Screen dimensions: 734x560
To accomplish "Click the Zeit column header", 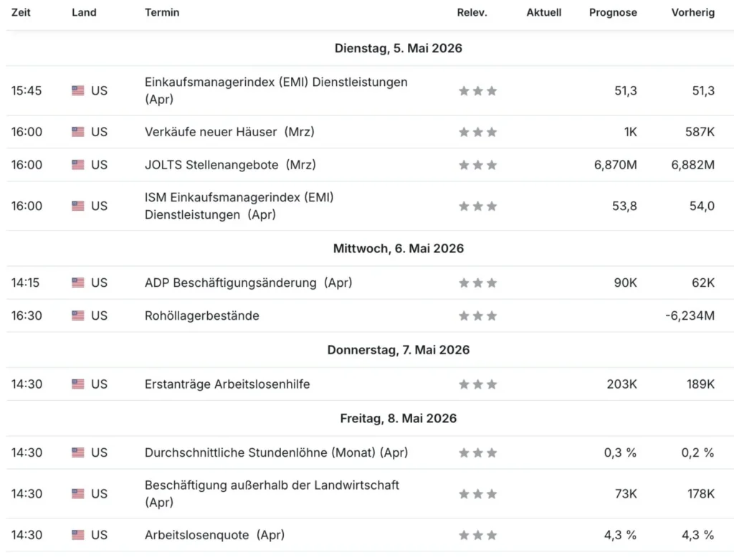I will [x=21, y=13].
